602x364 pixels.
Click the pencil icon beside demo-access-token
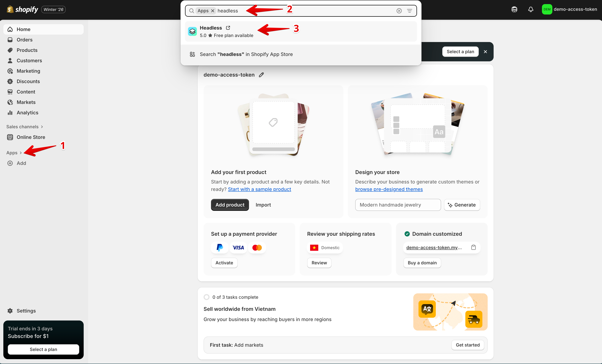[x=261, y=75]
